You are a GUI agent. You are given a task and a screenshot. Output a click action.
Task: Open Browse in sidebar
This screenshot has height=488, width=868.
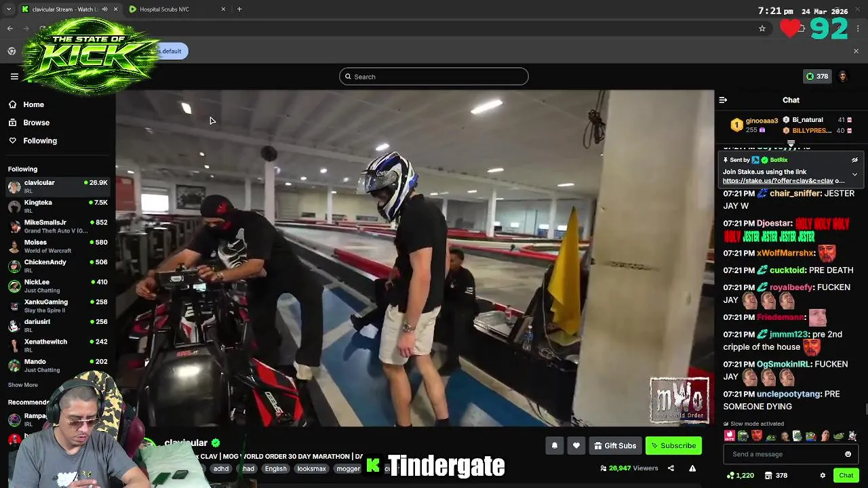[x=36, y=123]
